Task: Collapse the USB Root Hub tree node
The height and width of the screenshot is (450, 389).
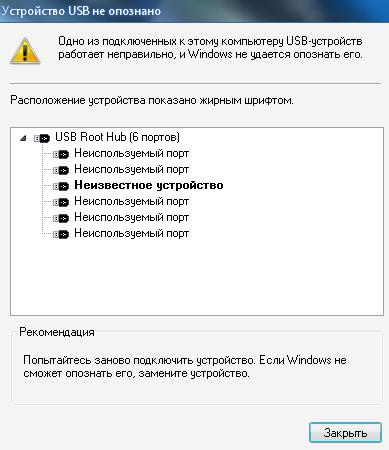Action: pyautogui.click(x=23, y=138)
